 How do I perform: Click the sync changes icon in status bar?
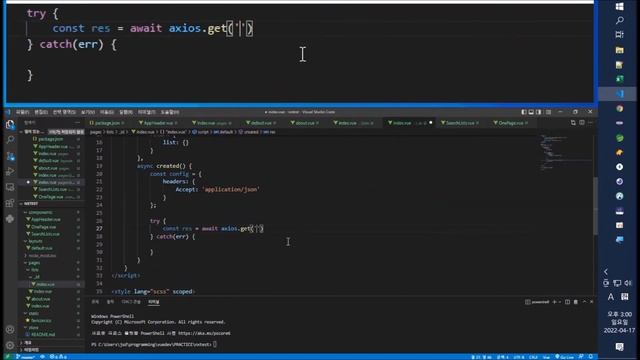point(42,357)
